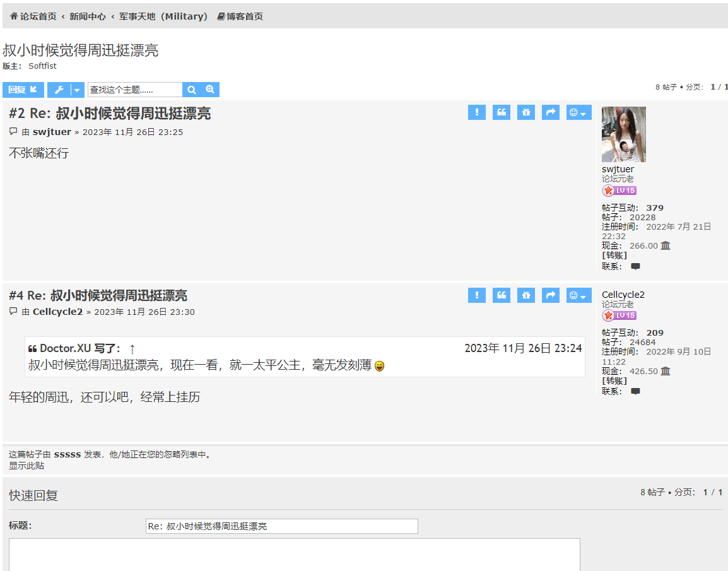Open Cellcycle2 profile name in sidebar
Image resolution: width=728 pixels, height=571 pixels.
click(623, 294)
